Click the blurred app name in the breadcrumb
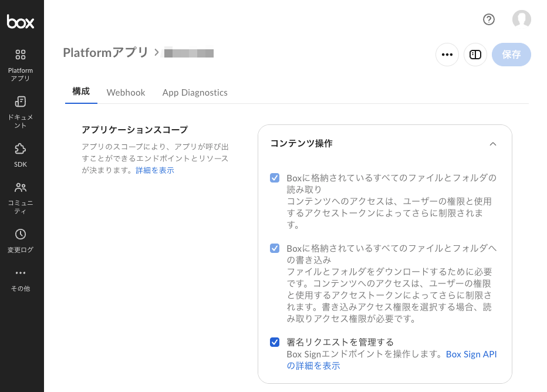 (x=189, y=53)
